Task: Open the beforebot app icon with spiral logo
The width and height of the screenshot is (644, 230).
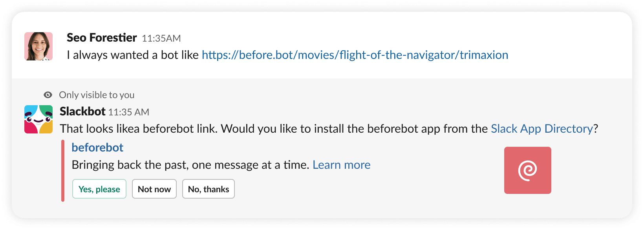Action: pyautogui.click(x=527, y=170)
